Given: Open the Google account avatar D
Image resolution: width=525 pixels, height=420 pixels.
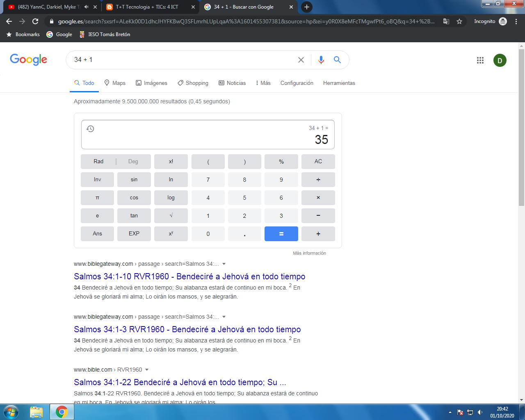Looking at the screenshot, I should (500, 60).
